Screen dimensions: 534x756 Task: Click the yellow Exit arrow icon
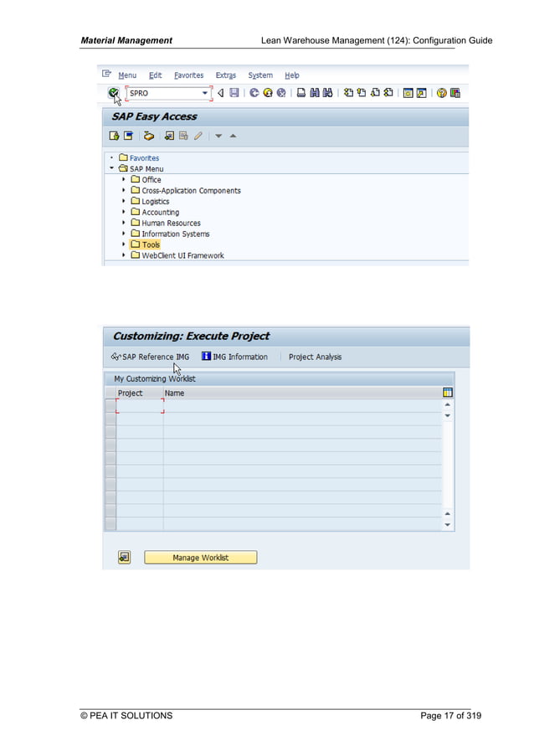tap(268, 93)
